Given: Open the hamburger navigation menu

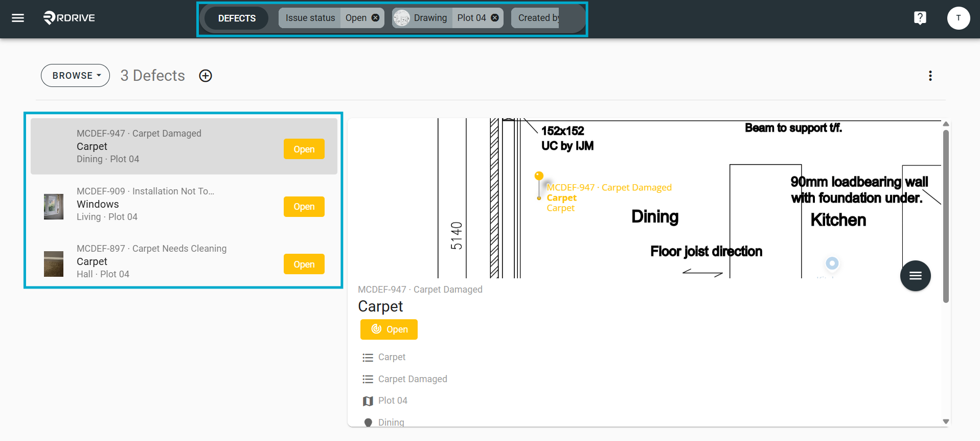Looking at the screenshot, I should [x=18, y=18].
